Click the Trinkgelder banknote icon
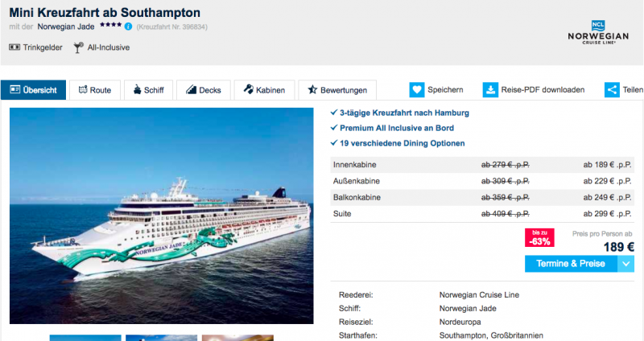The height and width of the screenshot is (341, 644). click(x=14, y=47)
